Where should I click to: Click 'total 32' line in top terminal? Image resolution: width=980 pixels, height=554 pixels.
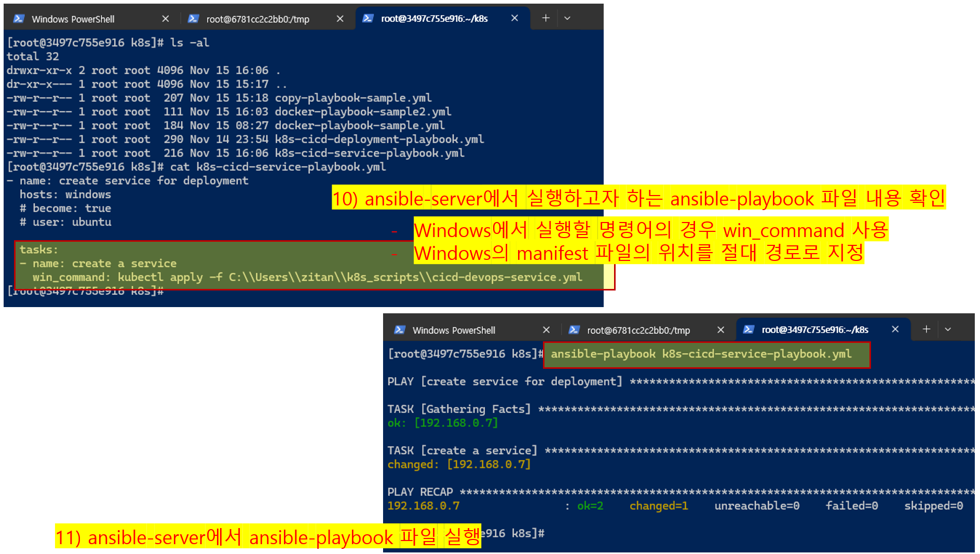[x=33, y=56]
